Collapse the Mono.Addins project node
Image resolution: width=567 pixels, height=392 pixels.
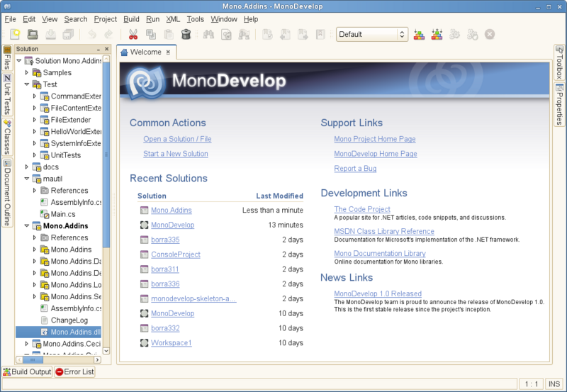(27, 225)
